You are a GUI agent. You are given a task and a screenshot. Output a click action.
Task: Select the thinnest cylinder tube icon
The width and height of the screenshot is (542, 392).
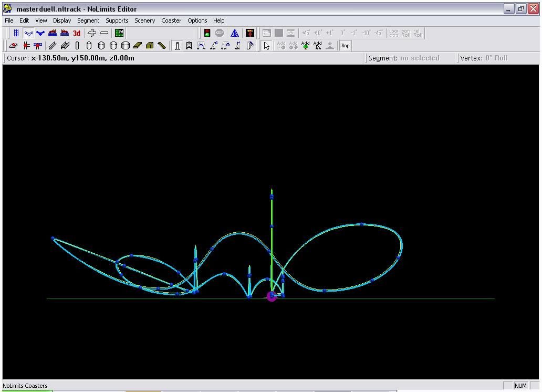77,45
